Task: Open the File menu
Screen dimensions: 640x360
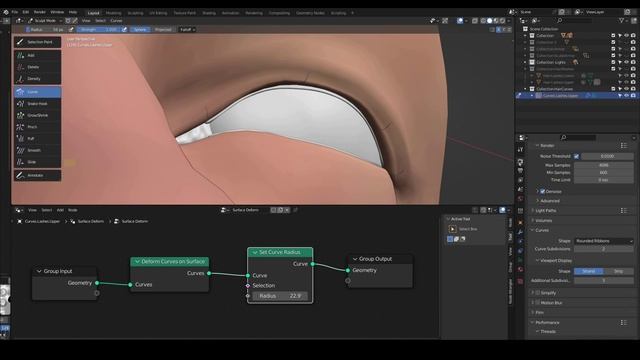Action: 15,12
